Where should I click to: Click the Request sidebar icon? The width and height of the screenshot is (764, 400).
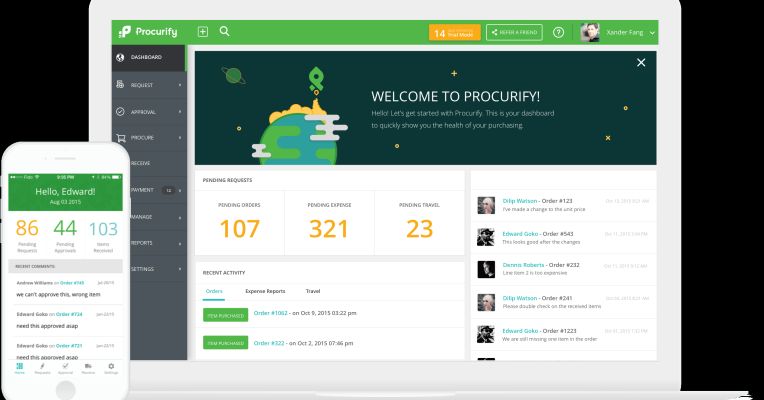point(120,85)
